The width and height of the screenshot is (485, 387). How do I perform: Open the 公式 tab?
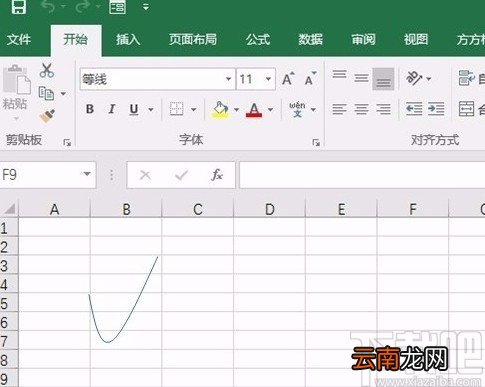258,40
